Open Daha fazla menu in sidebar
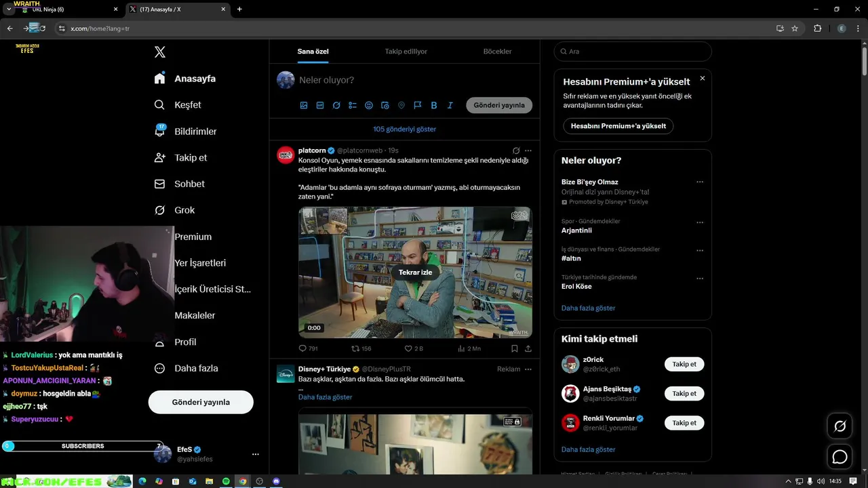 tap(196, 368)
